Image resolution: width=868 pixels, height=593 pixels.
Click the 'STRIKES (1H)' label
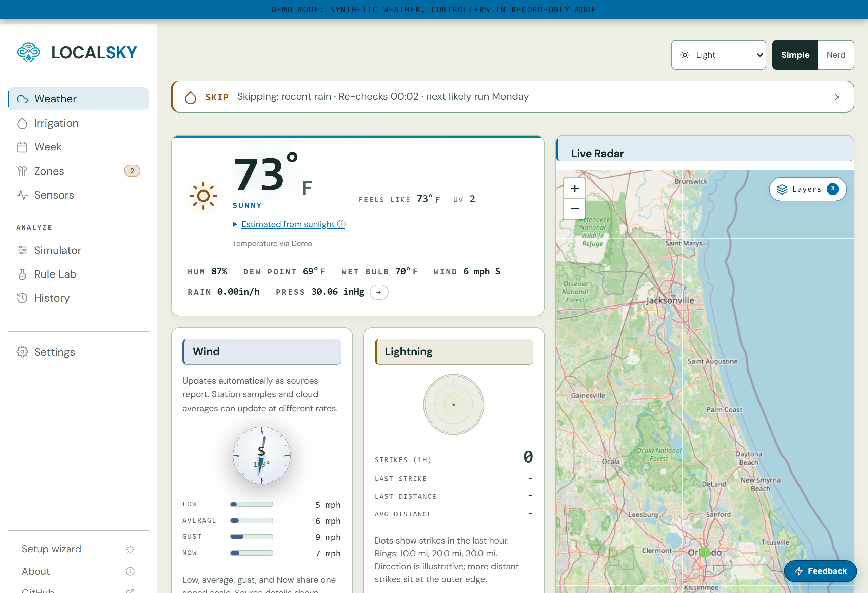click(x=403, y=460)
